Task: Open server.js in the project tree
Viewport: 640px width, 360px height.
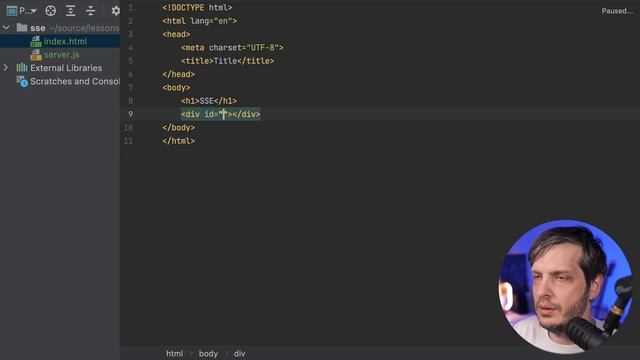Action: 62,55
